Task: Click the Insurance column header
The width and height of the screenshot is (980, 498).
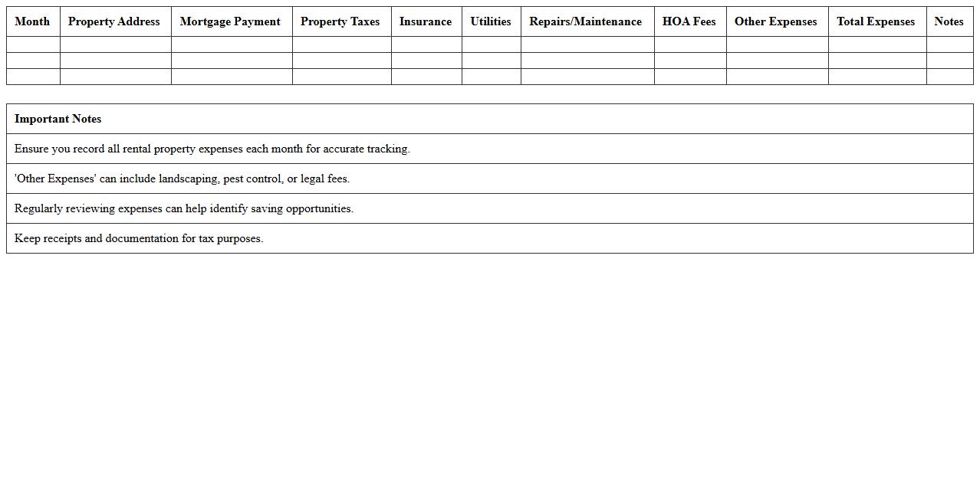Action: (426, 21)
